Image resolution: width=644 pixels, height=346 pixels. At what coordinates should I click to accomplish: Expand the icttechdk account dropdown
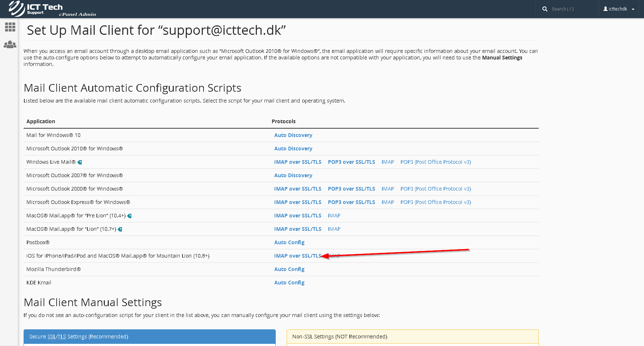pyautogui.click(x=633, y=9)
